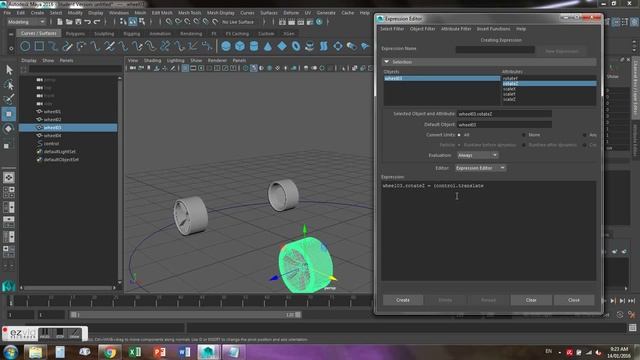The width and height of the screenshot is (640, 360).
Task: Activate the Select tool arrow
Action: coord(9,70)
